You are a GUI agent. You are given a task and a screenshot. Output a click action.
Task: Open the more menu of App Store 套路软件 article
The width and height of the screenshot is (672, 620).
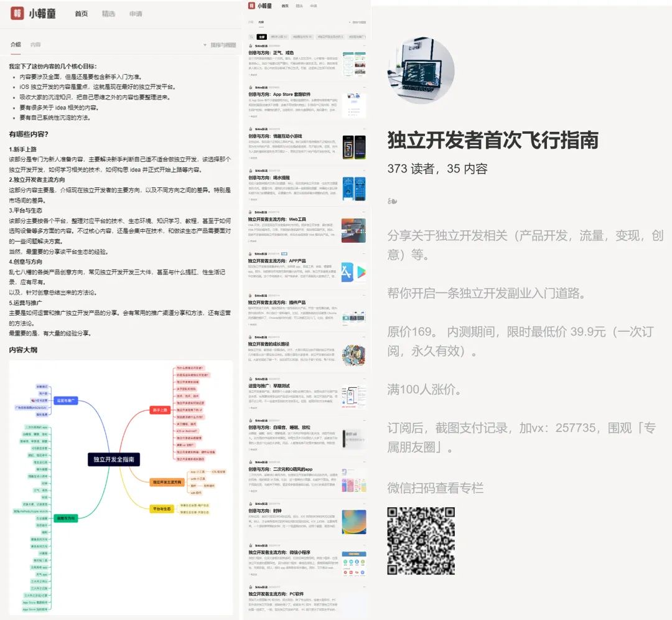(364, 88)
